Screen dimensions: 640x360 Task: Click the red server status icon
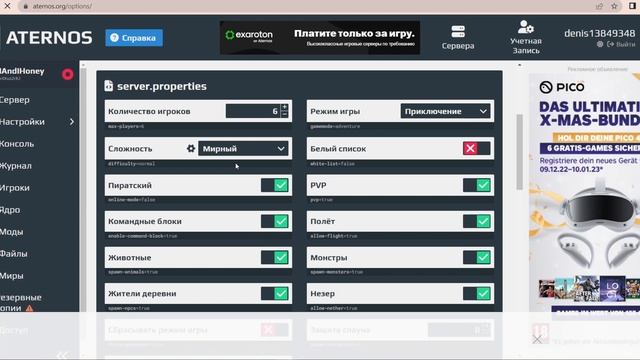(68, 74)
